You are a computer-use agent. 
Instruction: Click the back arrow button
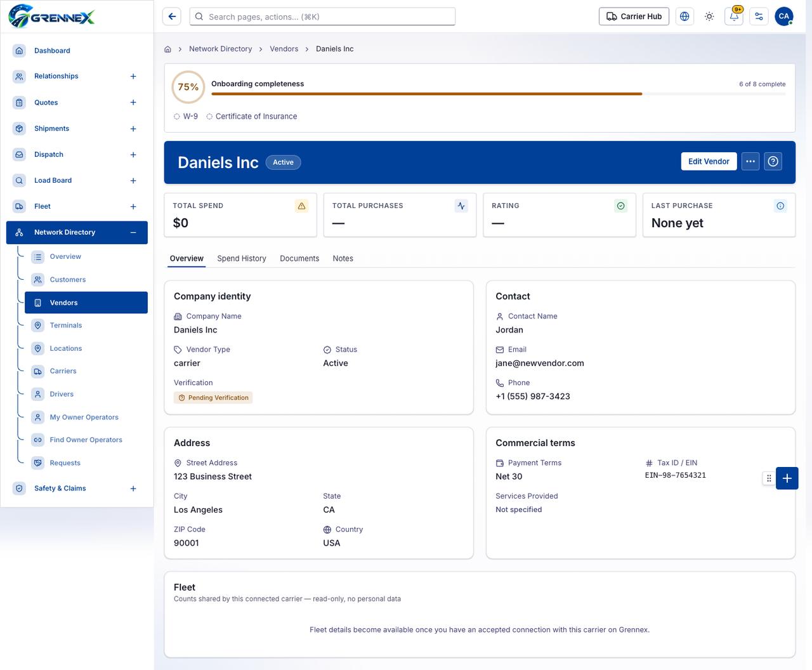[x=172, y=16]
